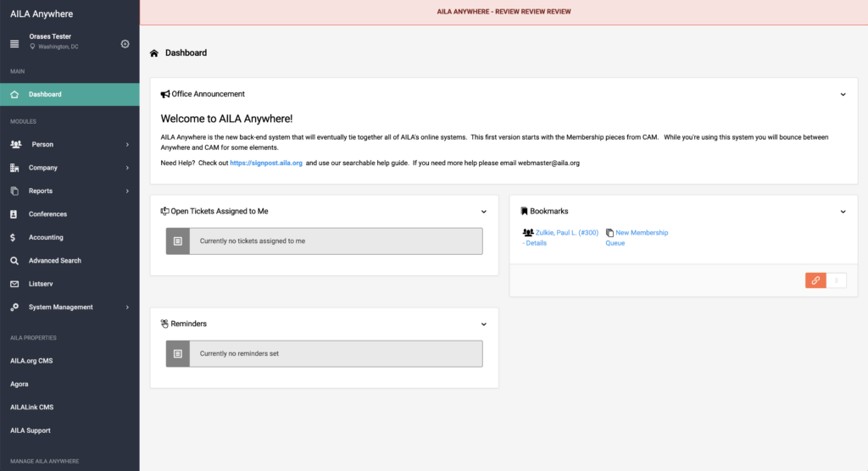
Task: Open the Listserv module
Action: coord(70,284)
